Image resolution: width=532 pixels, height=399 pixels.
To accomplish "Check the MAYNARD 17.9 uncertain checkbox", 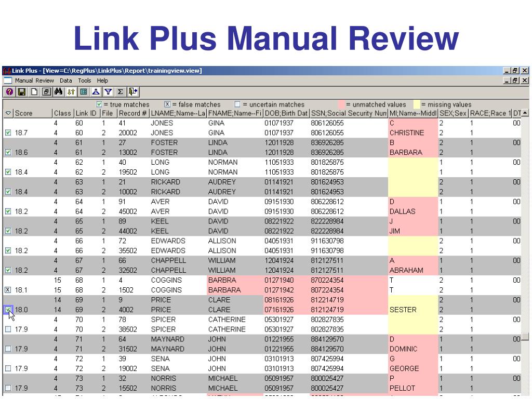I will click(8, 349).
